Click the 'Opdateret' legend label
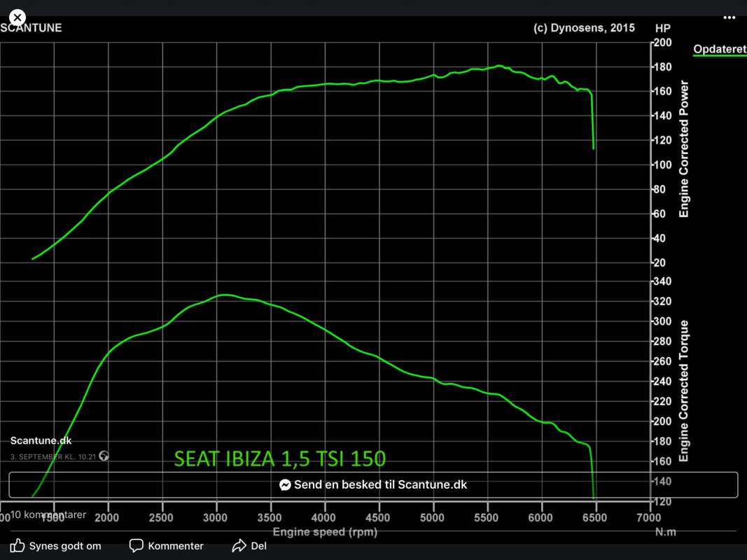The image size is (747, 560). pyautogui.click(x=719, y=49)
